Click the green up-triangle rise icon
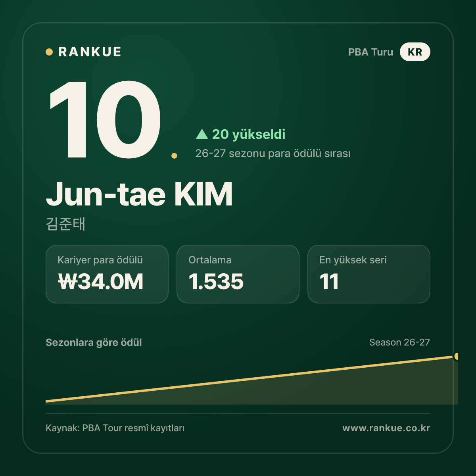Screen dimensions: 476x476 (x=202, y=134)
